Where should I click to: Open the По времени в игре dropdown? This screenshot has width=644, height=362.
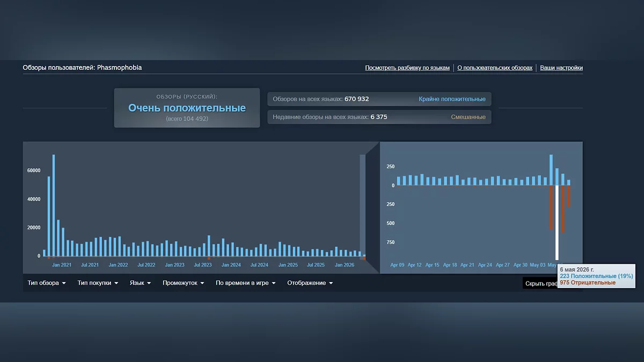[246, 283]
